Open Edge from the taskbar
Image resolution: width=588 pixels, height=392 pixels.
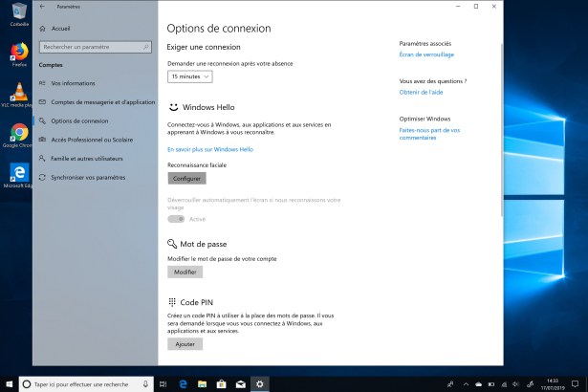pyautogui.click(x=183, y=384)
